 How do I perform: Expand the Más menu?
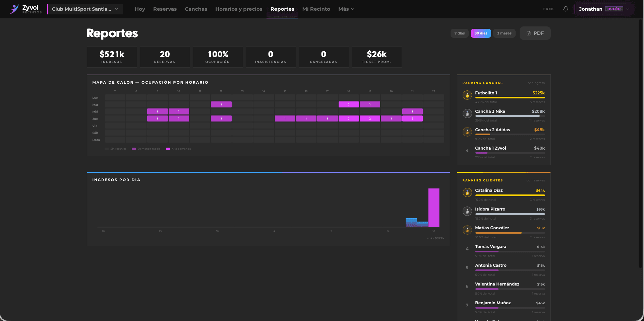coord(346,9)
